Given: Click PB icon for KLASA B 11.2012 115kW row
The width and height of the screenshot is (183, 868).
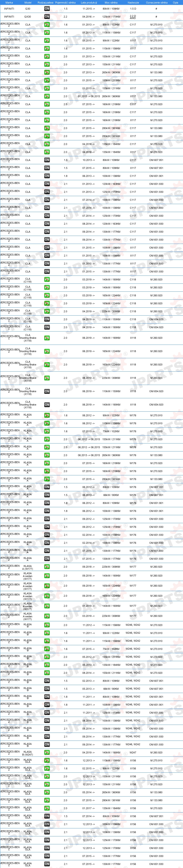Looking at the screenshot, I should point(47,625).
